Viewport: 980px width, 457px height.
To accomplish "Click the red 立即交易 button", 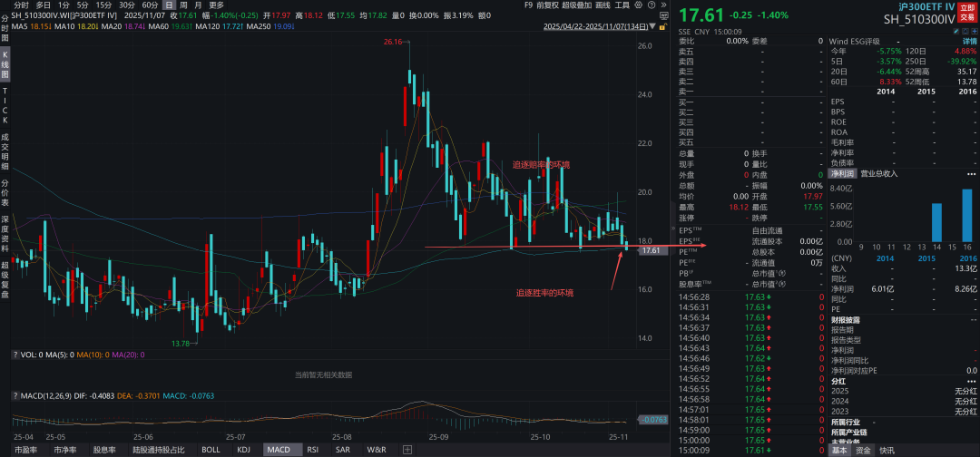I will (x=967, y=13).
